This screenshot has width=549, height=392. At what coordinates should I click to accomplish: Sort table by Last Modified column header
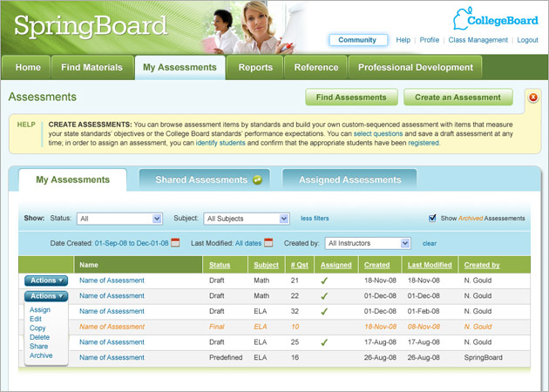(x=430, y=265)
